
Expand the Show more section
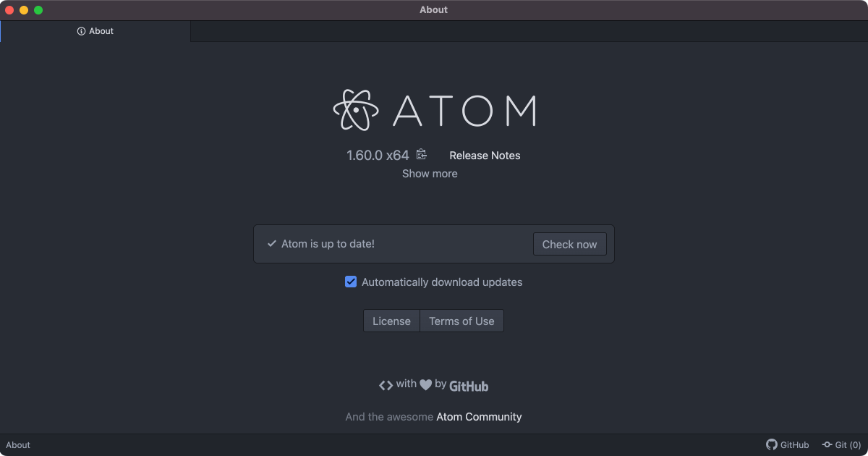430,174
